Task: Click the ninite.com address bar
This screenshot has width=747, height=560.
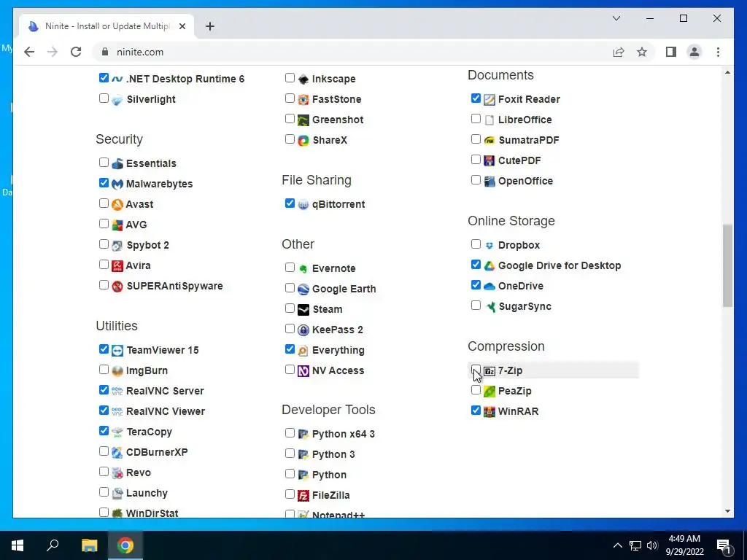Action: point(350,52)
